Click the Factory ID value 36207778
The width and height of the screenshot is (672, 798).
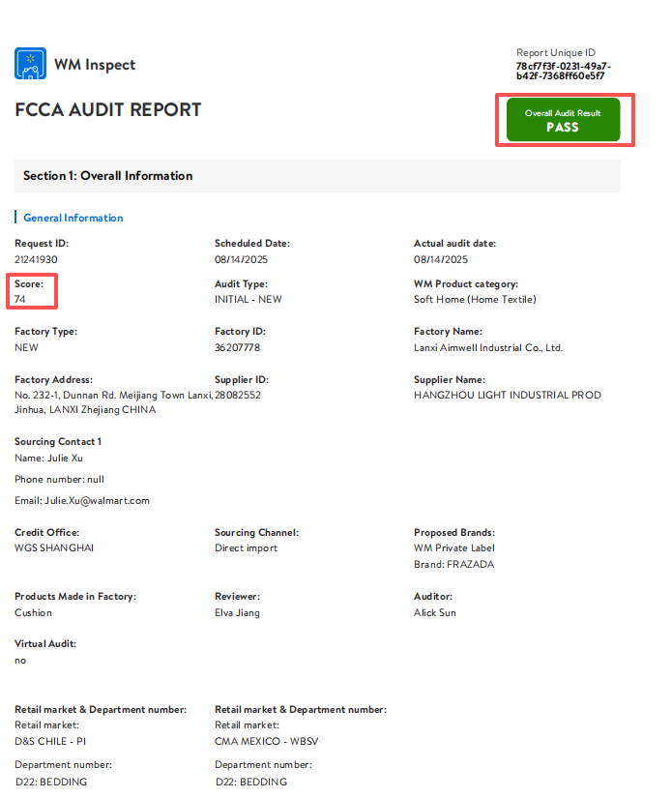pos(237,347)
